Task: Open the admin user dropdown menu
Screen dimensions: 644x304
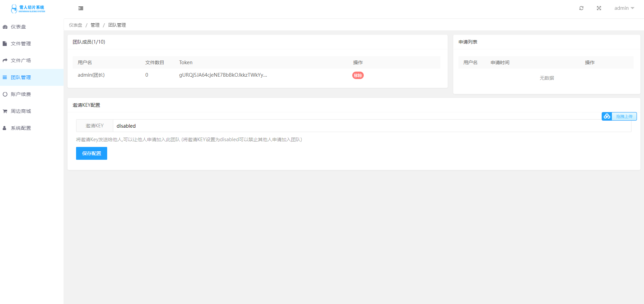Action: click(624, 8)
